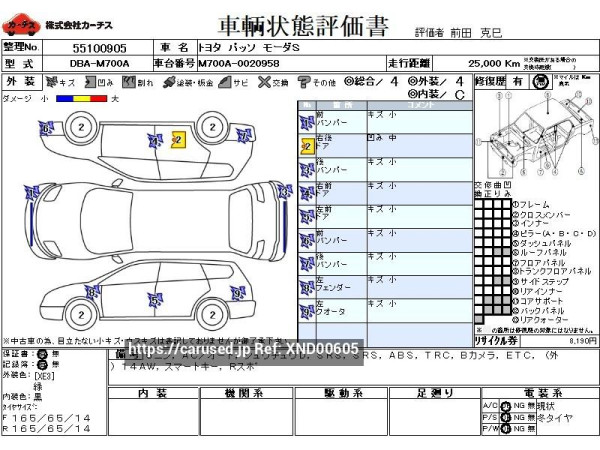
Task: Click the 左クォータ location cell
Action: (x=342, y=311)
